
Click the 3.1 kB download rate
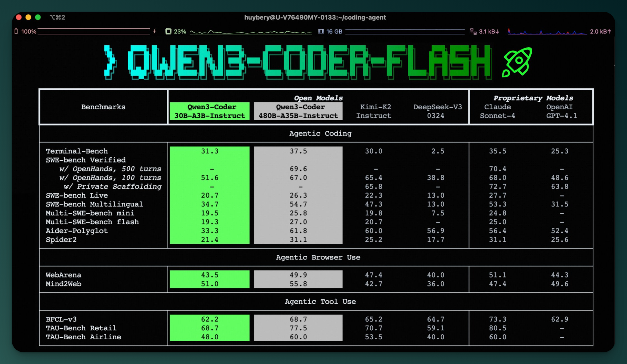(x=489, y=32)
